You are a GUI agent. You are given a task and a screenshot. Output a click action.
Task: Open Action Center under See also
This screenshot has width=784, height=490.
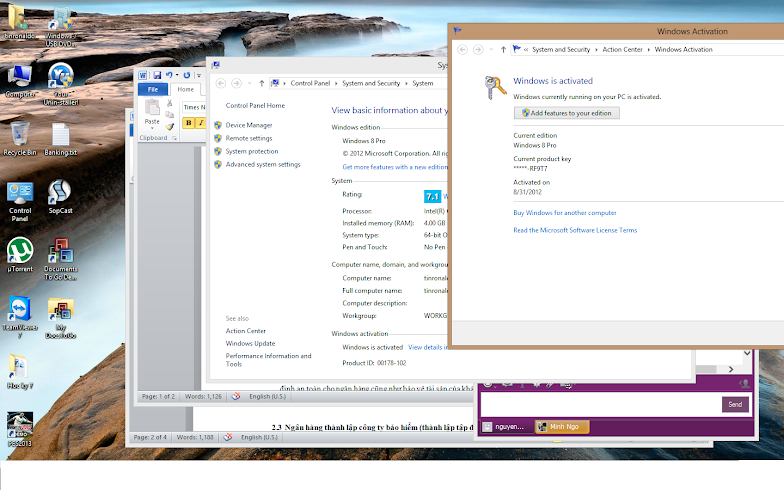coord(246,331)
